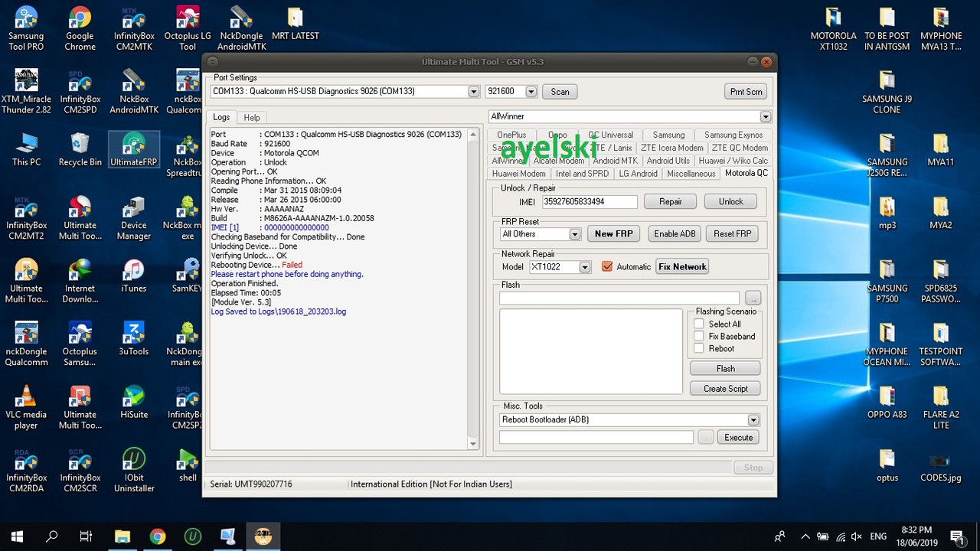Check the Select All flashing option
This screenshot has width=980, height=551.
coord(699,324)
